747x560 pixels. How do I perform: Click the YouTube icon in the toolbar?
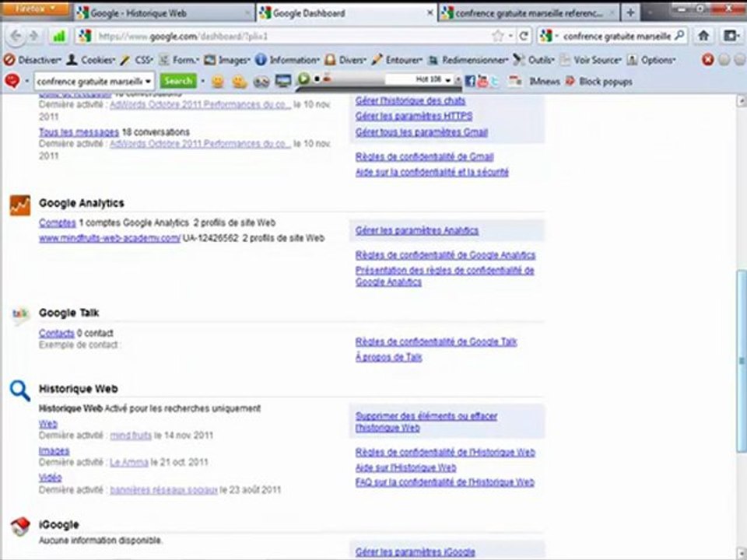[x=482, y=81]
